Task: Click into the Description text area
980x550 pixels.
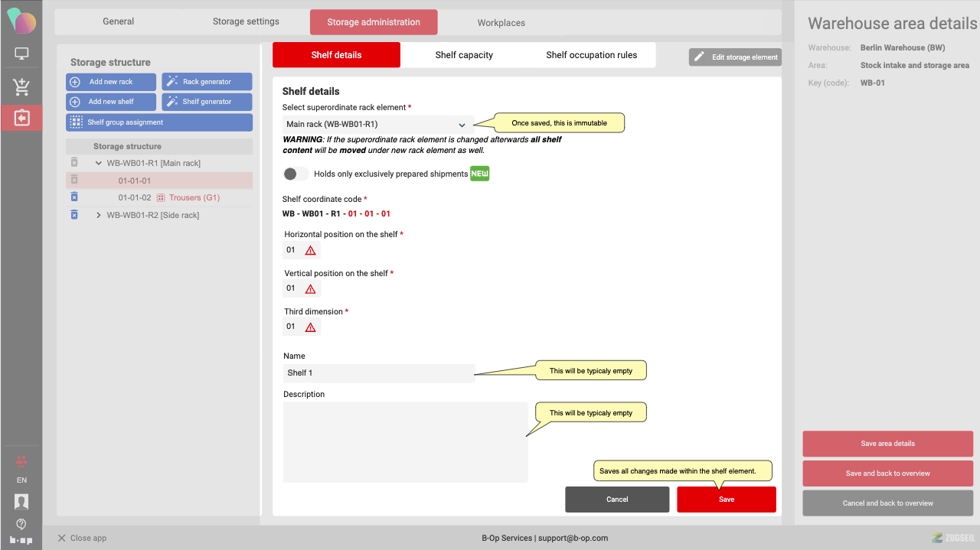Action: tap(405, 441)
